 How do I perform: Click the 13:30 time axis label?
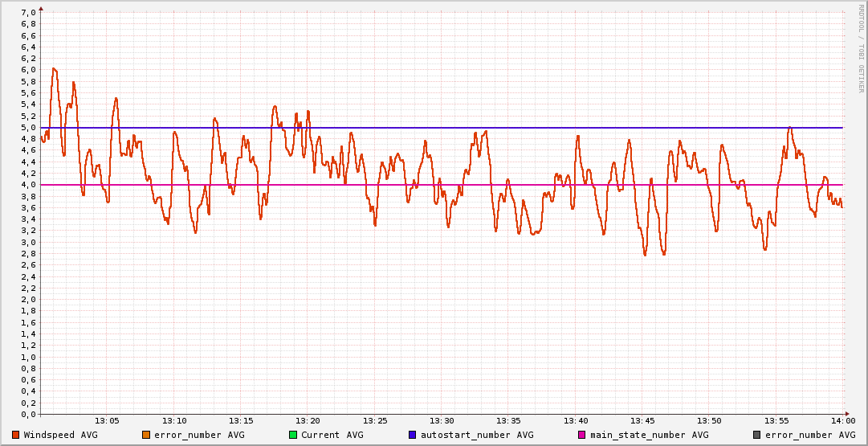(442, 421)
